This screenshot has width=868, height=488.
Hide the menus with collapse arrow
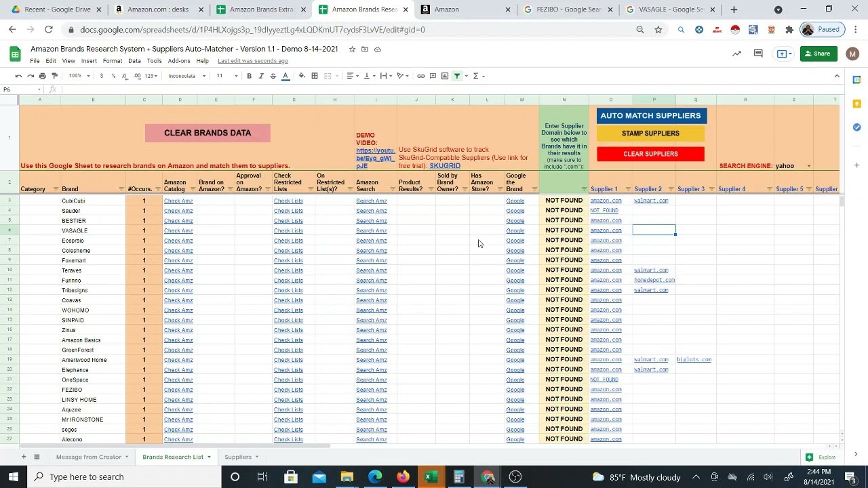click(837, 76)
